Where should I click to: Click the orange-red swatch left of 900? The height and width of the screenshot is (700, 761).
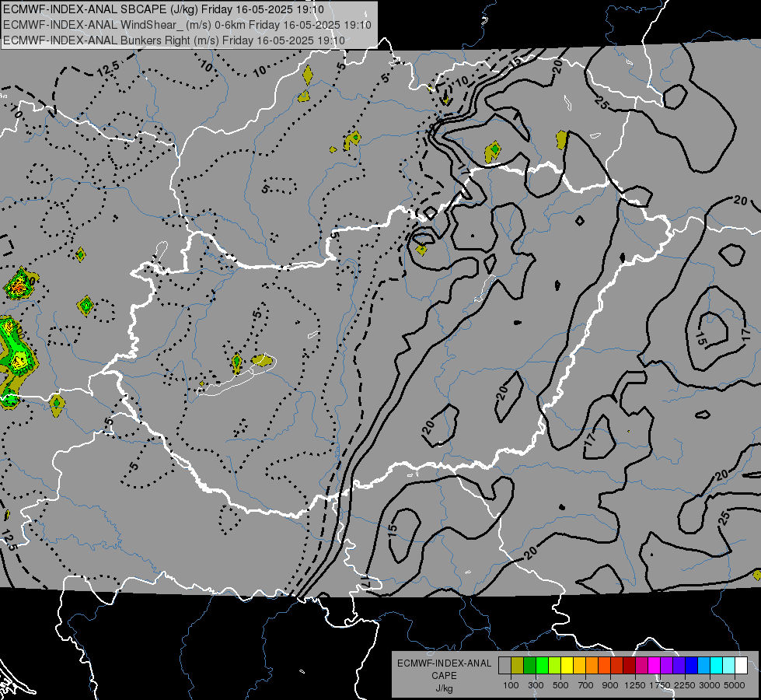(604, 666)
